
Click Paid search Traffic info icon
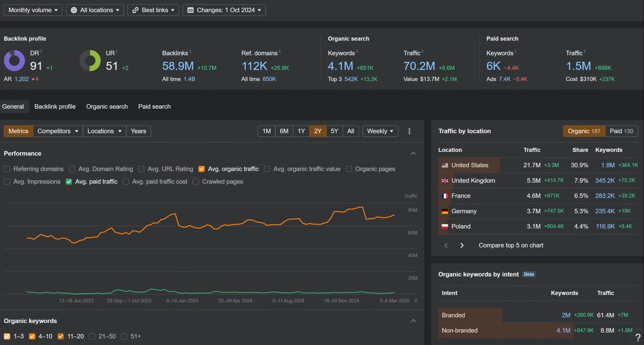[x=585, y=51]
